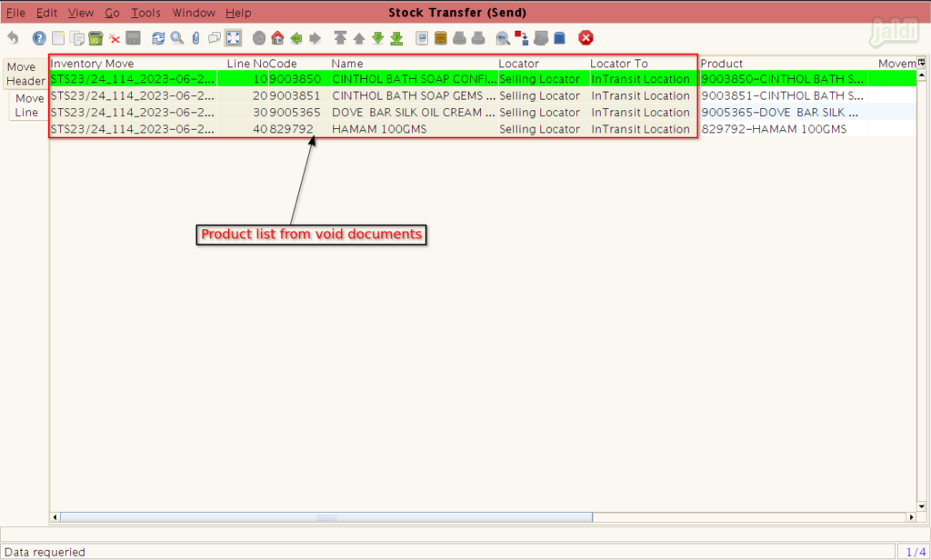Open the Active workflows icon
Viewport: 931px width, 560px height.
coord(521,38)
